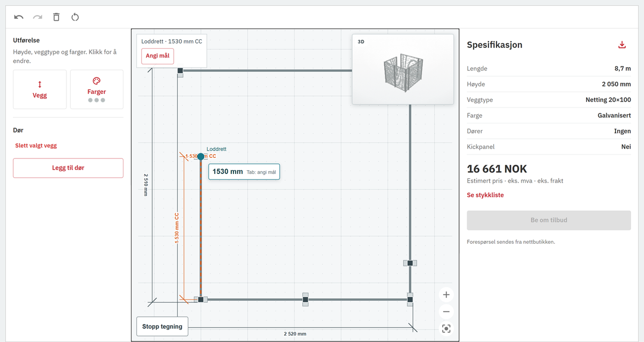Click the Veggtype value Netting 20×100
The image size is (644, 342).
(608, 100)
